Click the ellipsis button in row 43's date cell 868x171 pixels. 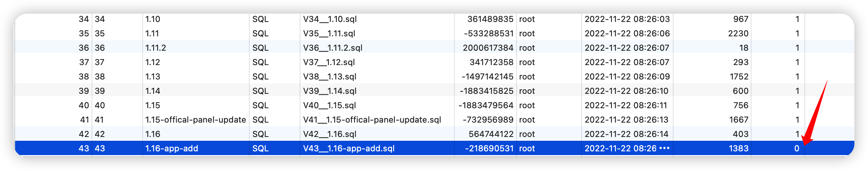click(664, 148)
